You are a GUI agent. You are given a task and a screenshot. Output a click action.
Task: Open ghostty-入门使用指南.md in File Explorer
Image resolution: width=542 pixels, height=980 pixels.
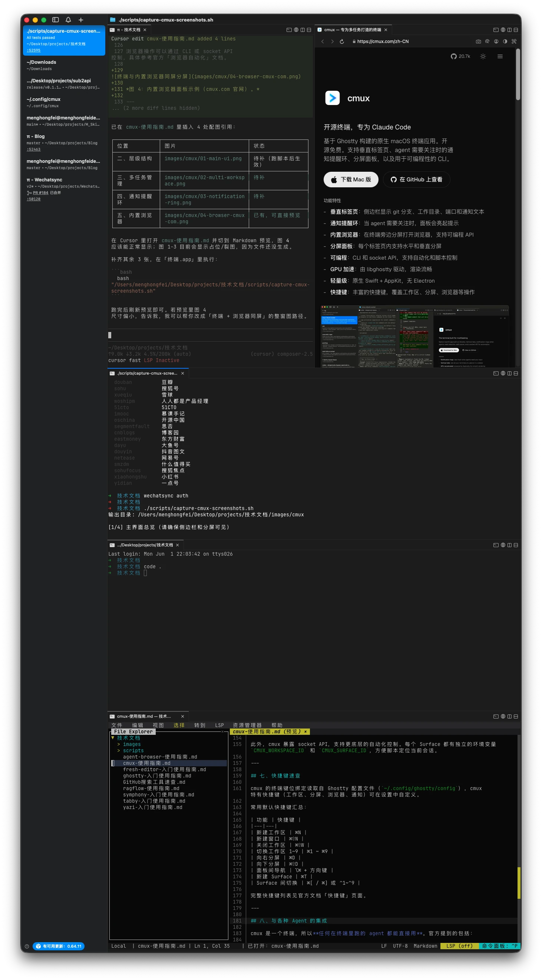[157, 776]
